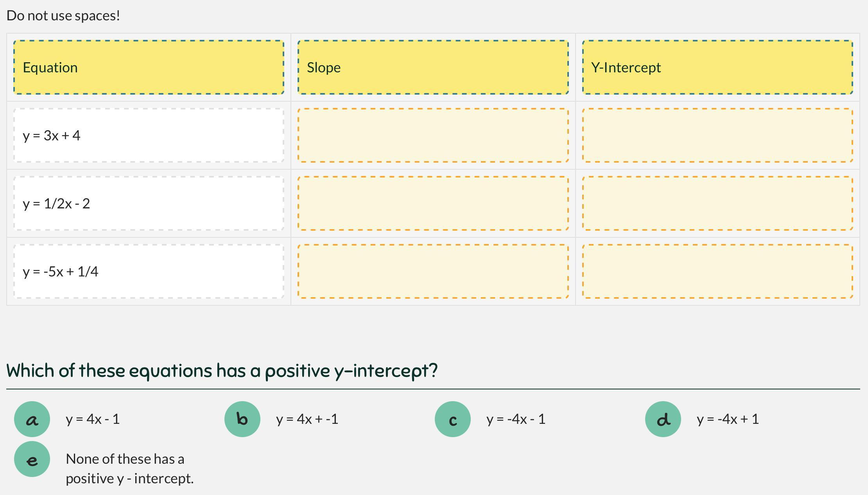Focus slope box for y = 1/2x - 2

pyautogui.click(x=433, y=203)
